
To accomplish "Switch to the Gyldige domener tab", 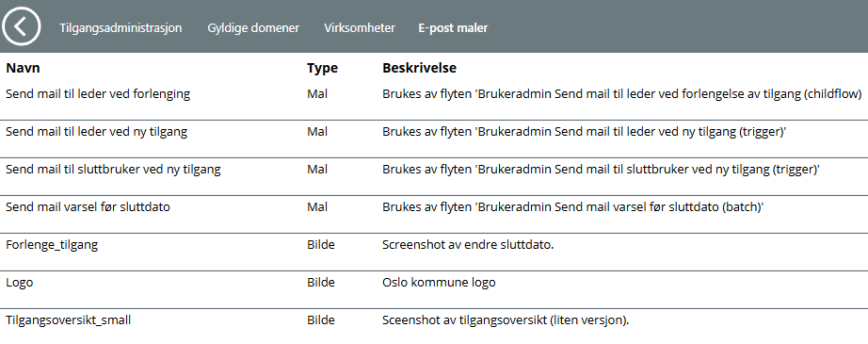I will (253, 27).
